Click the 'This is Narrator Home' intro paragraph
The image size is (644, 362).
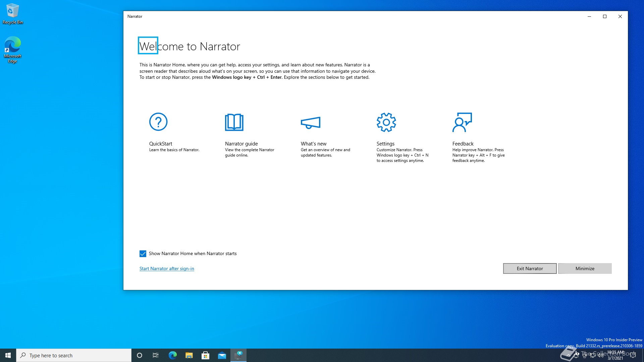tap(258, 71)
